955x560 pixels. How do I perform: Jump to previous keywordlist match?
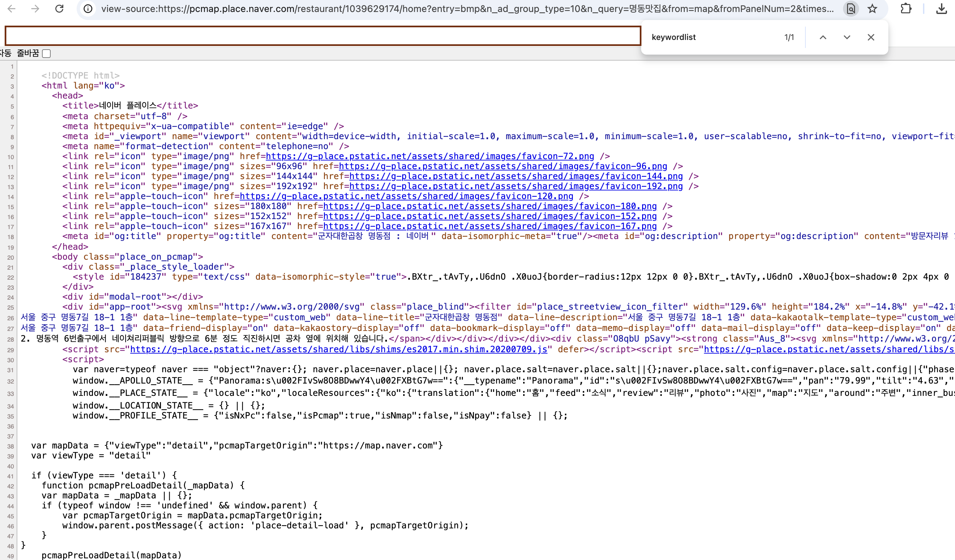pyautogui.click(x=823, y=37)
